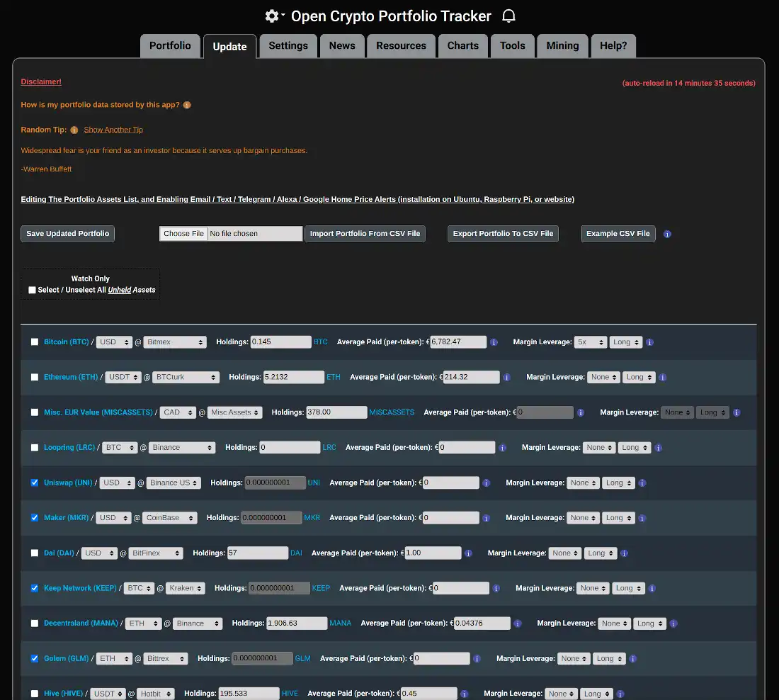Click Loopring margin leverage info icon
779x700 pixels.
[659, 448]
